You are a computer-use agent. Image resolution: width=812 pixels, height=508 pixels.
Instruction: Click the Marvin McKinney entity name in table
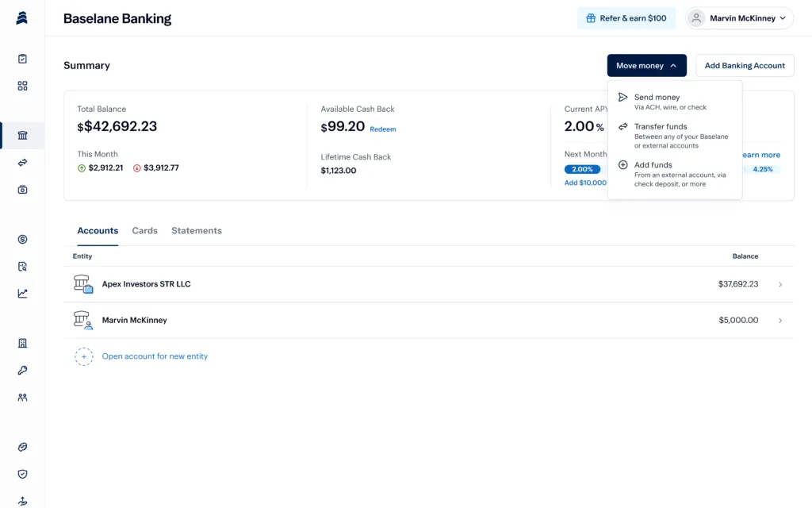(x=134, y=321)
